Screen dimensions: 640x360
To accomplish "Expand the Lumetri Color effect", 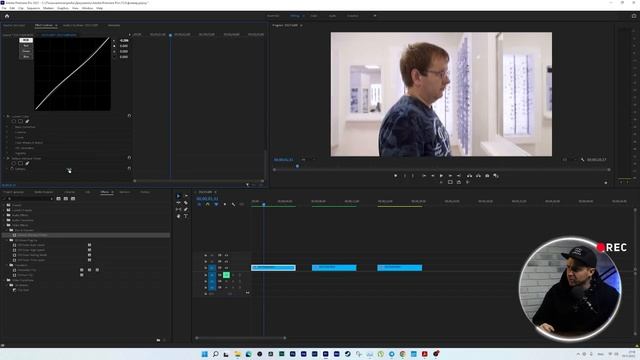I will tap(4, 116).
